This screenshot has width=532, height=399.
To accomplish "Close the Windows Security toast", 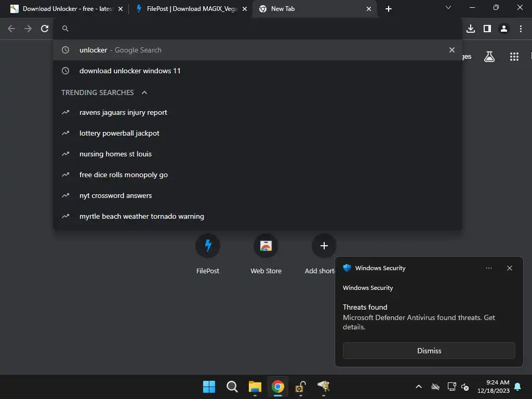I will [x=509, y=268].
